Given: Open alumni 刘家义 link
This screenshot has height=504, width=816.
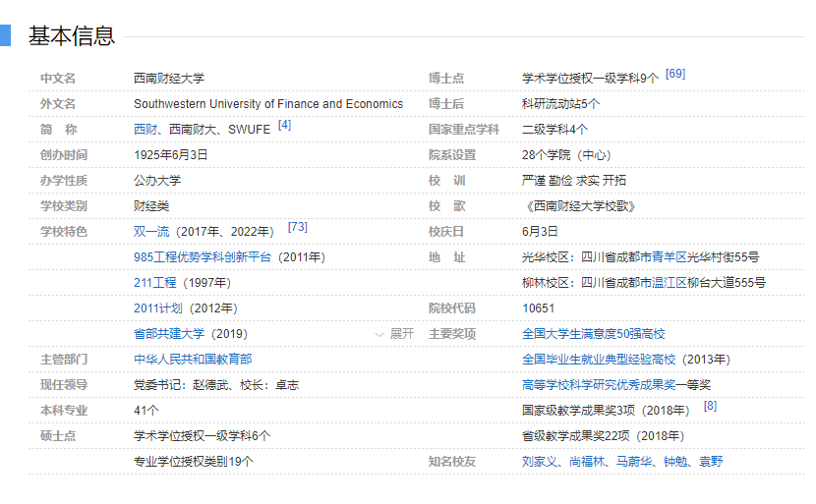Looking at the screenshot, I should (x=540, y=462).
